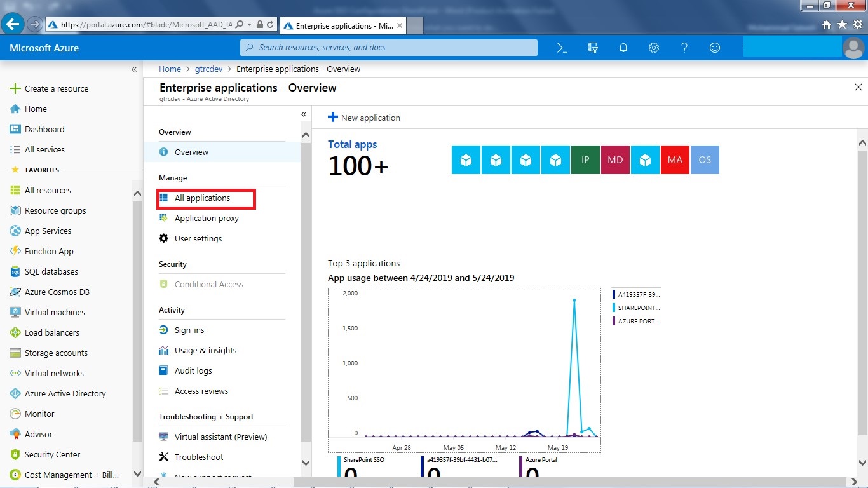Open the notifications bell
The height and width of the screenshot is (488, 868).
tap(623, 48)
